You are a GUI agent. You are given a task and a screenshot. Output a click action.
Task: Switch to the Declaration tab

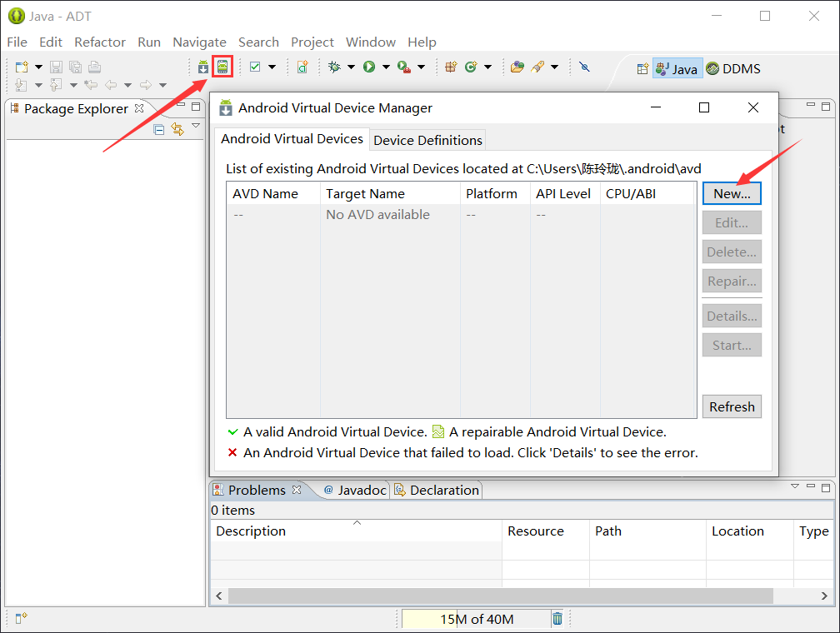click(437, 490)
